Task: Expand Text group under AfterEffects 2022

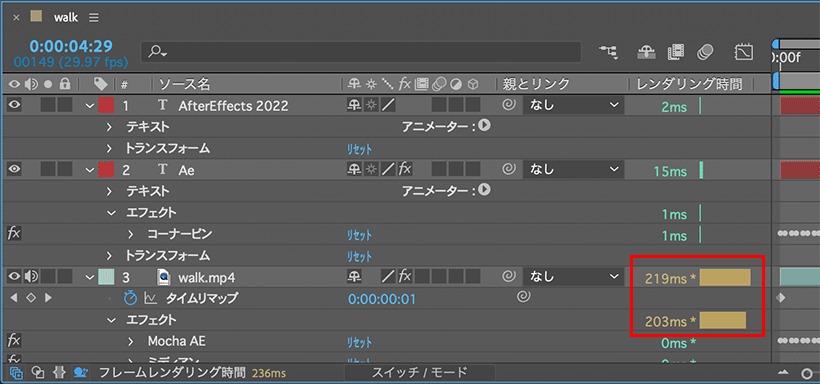Action: click(109, 127)
